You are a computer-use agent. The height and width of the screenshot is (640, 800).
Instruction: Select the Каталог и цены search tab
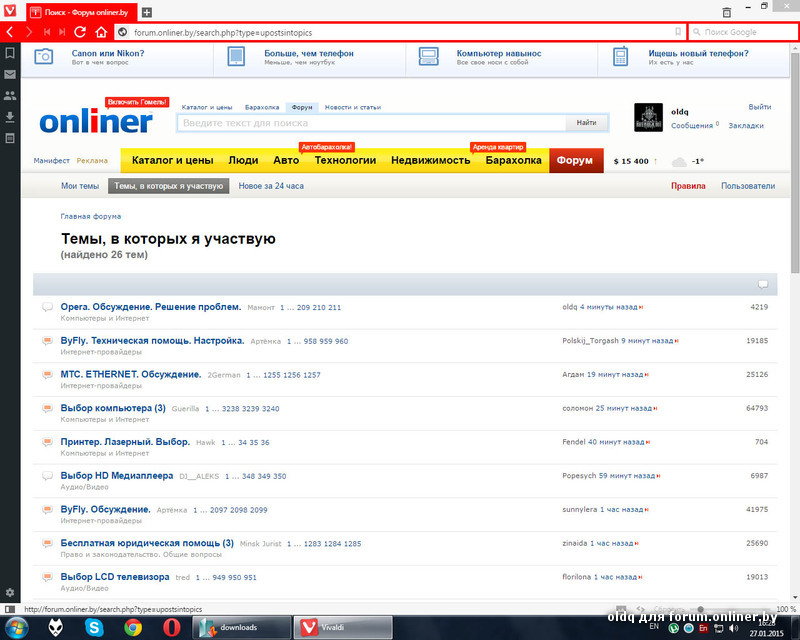207,107
